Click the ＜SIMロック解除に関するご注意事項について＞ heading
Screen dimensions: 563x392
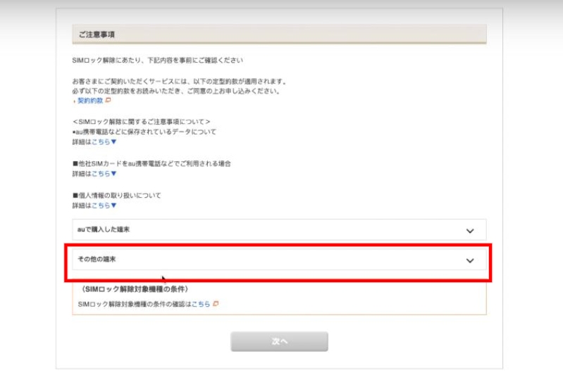coord(141,122)
